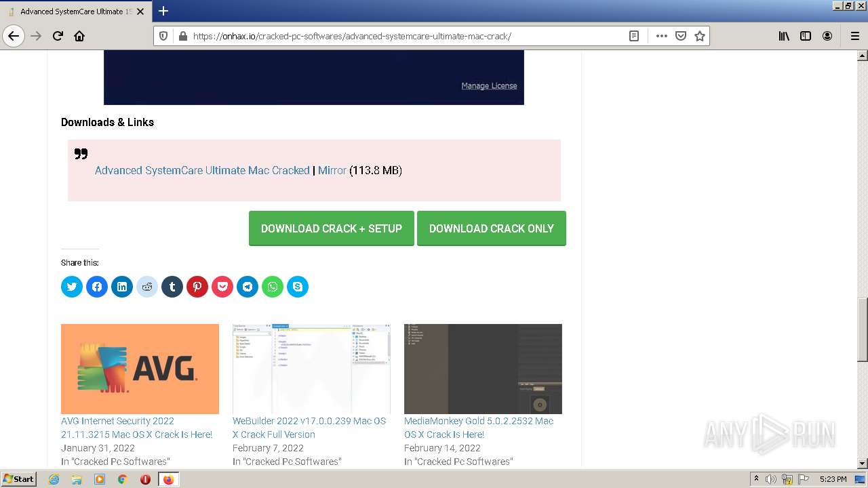
Task: Share this post on Tumblr
Action: point(172,287)
